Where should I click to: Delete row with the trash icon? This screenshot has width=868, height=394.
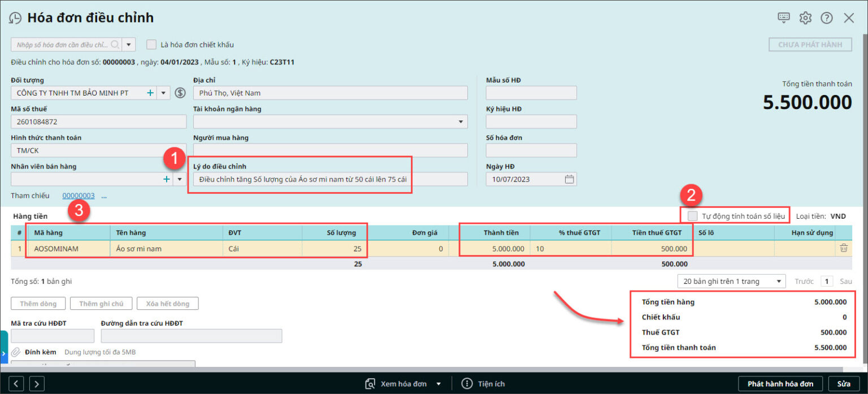[x=843, y=248]
